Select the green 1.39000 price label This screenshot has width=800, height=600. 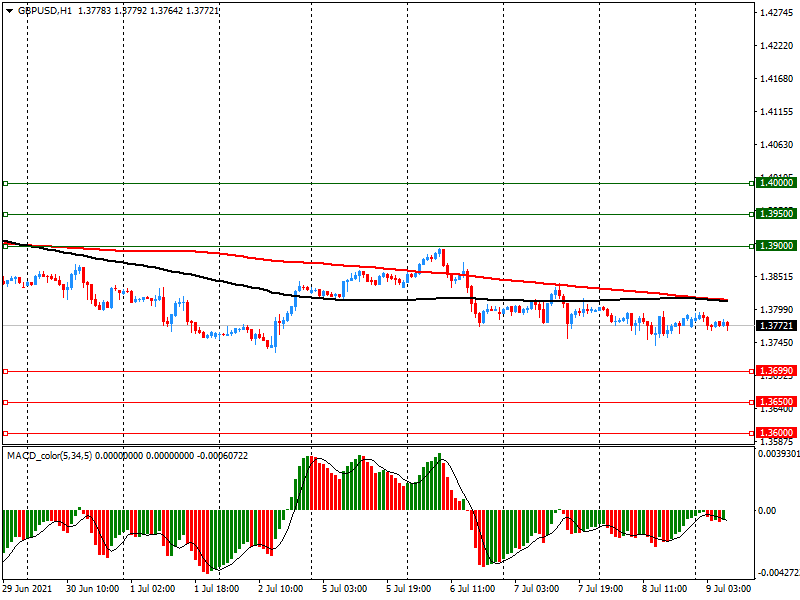tap(775, 245)
